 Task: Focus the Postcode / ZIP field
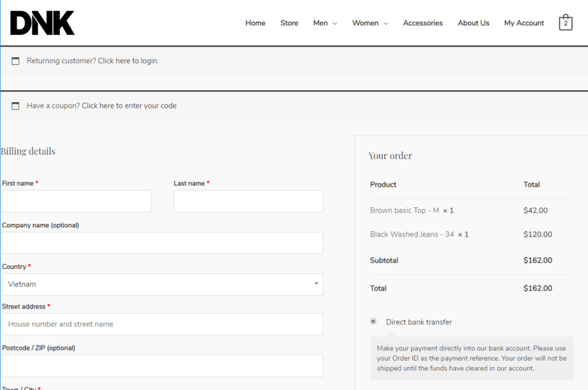163,366
